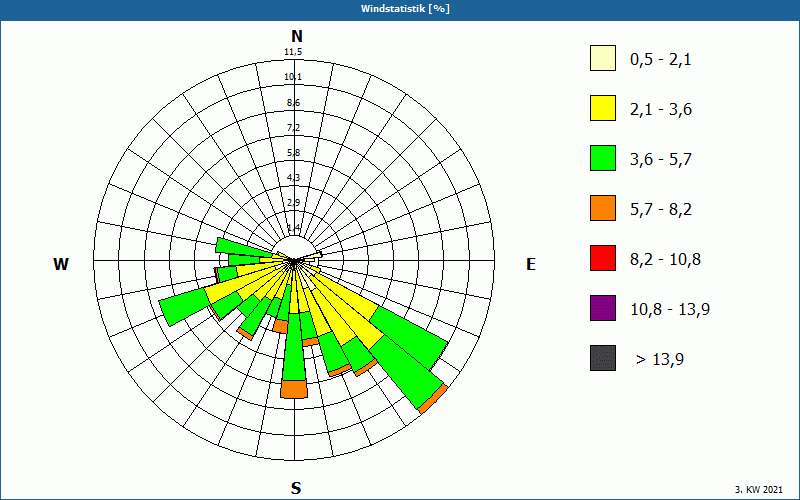Click the E compass label
800x500 pixels.
(x=531, y=264)
